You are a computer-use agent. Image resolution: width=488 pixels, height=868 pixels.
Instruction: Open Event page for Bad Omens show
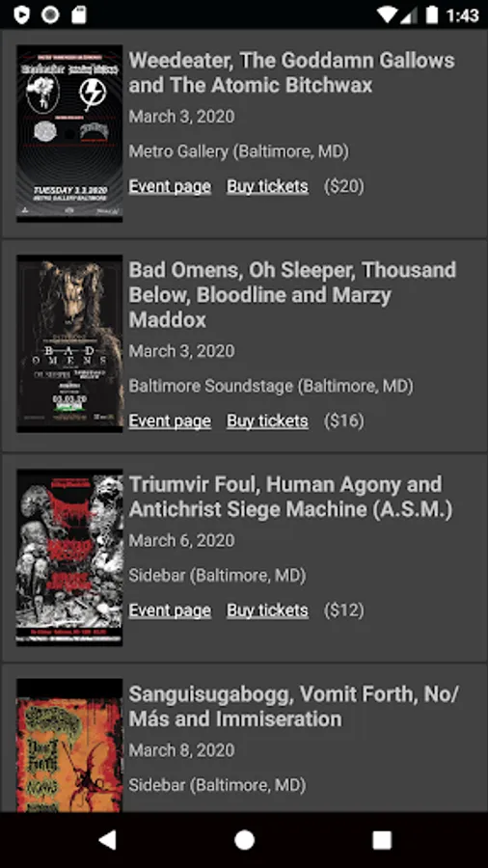170,421
